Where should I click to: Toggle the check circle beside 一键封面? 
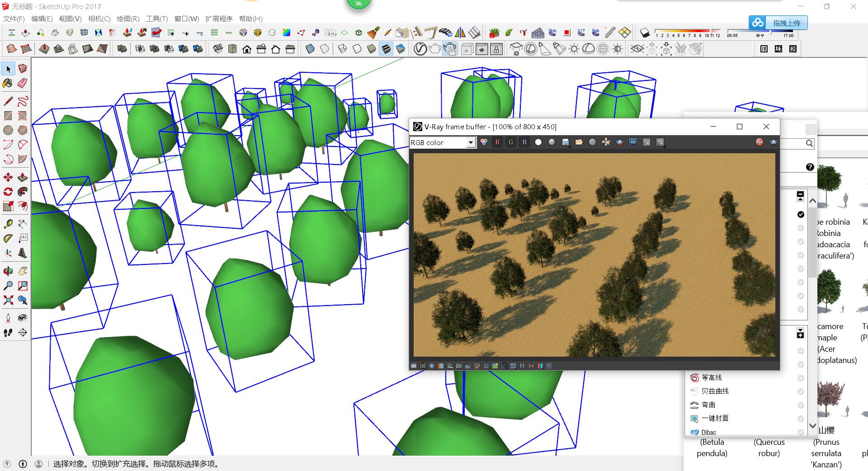[x=801, y=419]
